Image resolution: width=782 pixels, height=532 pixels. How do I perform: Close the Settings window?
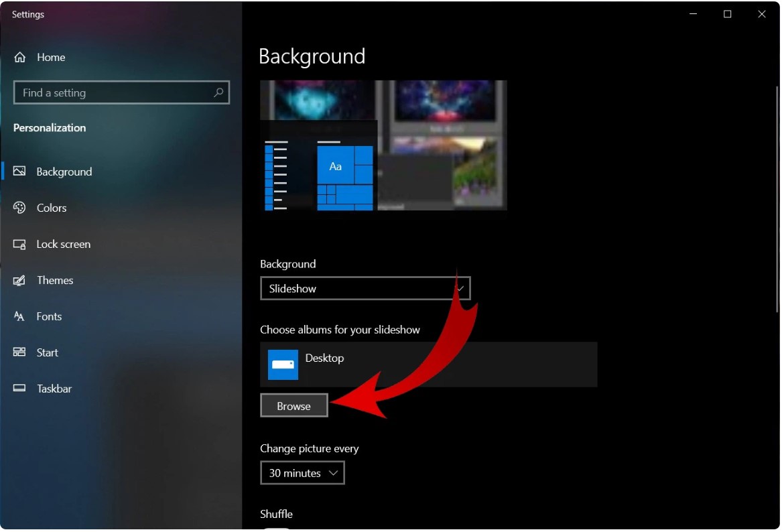pos(762,14)
